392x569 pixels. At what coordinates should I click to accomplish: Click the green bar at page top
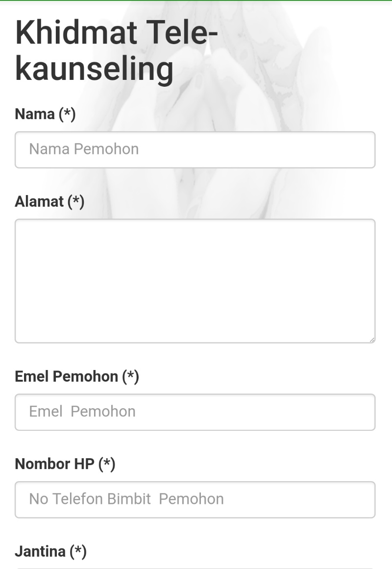click(x=196, y=0)
